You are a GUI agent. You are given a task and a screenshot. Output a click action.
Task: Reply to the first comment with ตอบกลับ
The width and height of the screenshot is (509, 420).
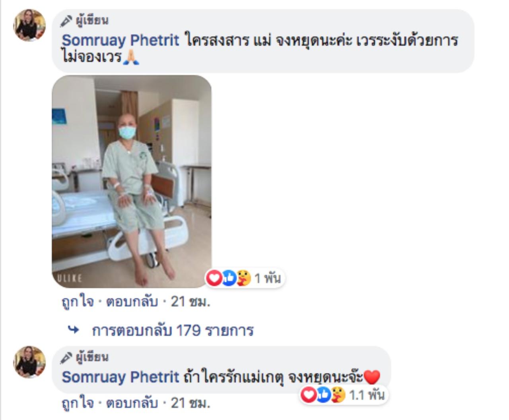pyautogui.click(x=132, y=302)
